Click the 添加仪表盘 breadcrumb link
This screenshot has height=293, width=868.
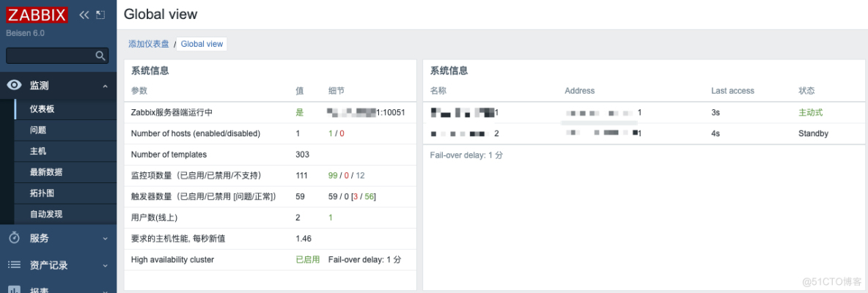(149, 44)
